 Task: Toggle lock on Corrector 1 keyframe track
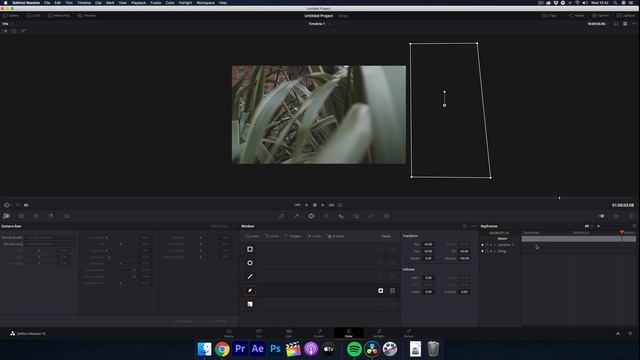[x=487, y=245]
